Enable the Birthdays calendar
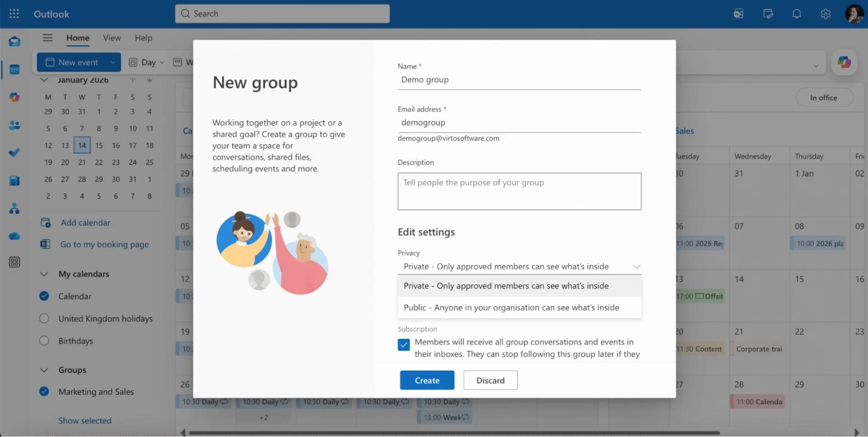 pos(44,341)
